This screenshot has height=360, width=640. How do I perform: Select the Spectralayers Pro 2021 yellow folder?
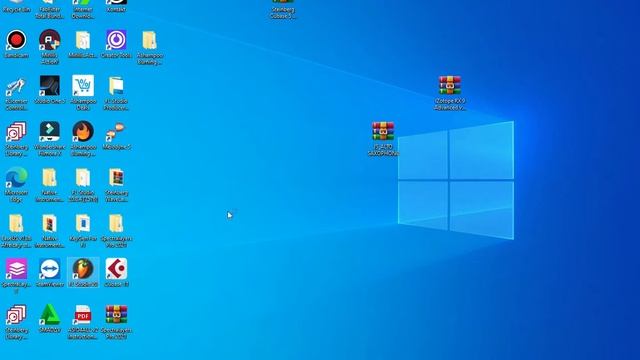tap(116, 223)
